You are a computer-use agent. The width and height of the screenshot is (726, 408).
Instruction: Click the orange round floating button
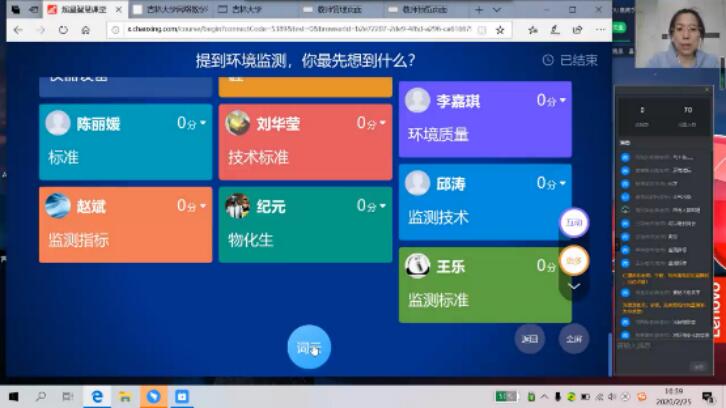pos(574,260)
